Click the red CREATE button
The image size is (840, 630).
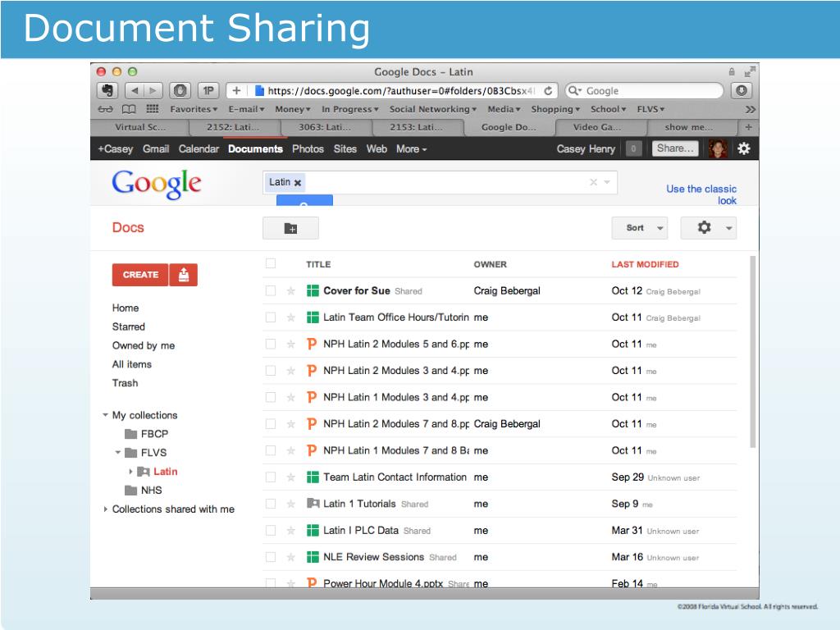140,275
